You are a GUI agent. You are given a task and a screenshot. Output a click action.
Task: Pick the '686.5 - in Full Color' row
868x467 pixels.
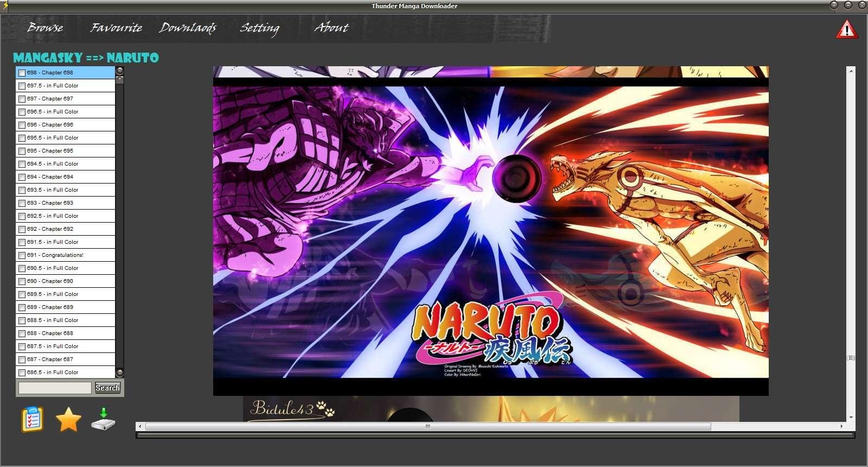click(66, 373)
